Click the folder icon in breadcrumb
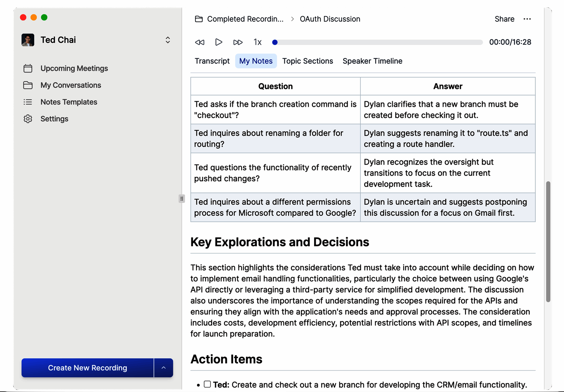Image resolution: width=564 pixels, height=392 pixels. point(199,19)
